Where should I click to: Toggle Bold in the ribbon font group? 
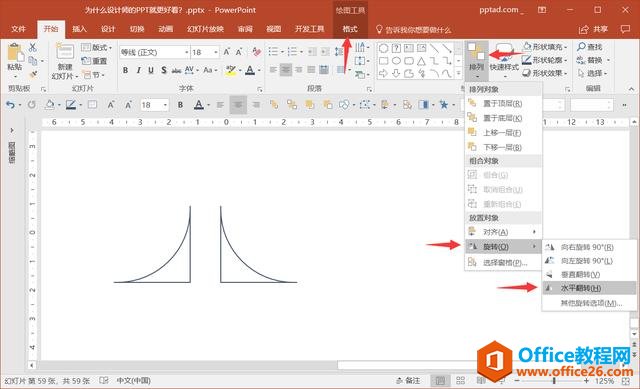click(x=125, y=70)
